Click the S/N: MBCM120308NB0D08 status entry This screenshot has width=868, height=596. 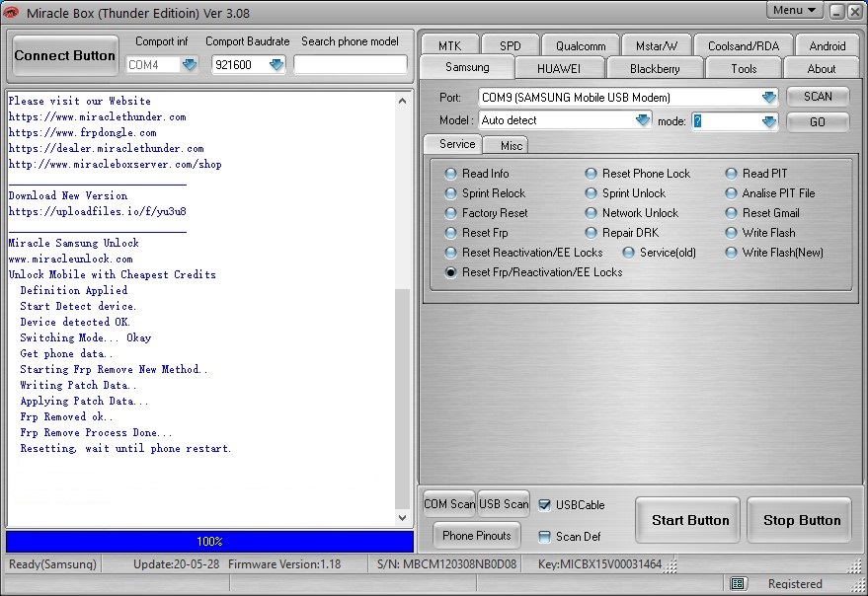pos(446,564)
